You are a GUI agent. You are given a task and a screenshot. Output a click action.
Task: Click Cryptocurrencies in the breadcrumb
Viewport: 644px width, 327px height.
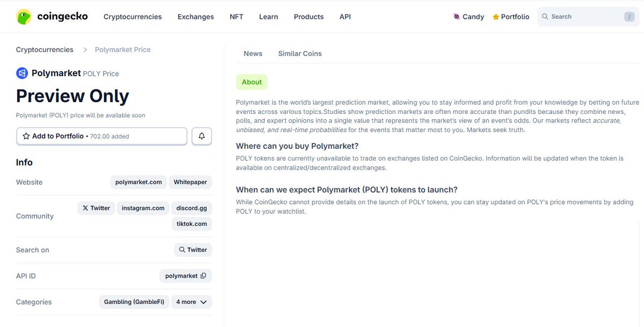click(45, 49)
